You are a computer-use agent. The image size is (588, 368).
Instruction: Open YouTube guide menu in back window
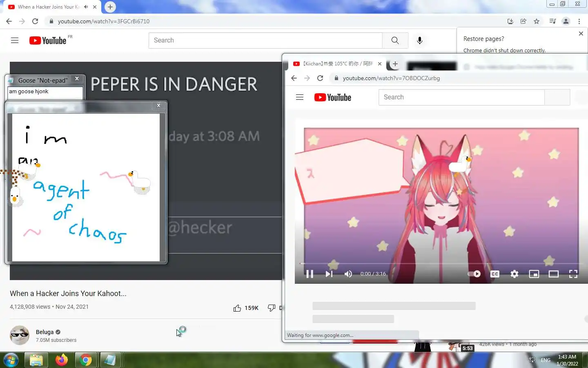coord(15,40)
